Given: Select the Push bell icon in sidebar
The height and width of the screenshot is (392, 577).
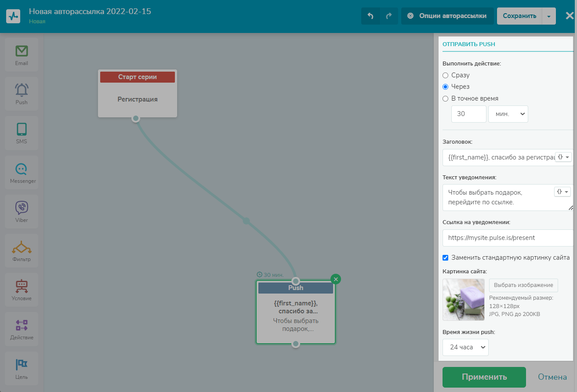Looking at the screenshot, I should 22,91.
